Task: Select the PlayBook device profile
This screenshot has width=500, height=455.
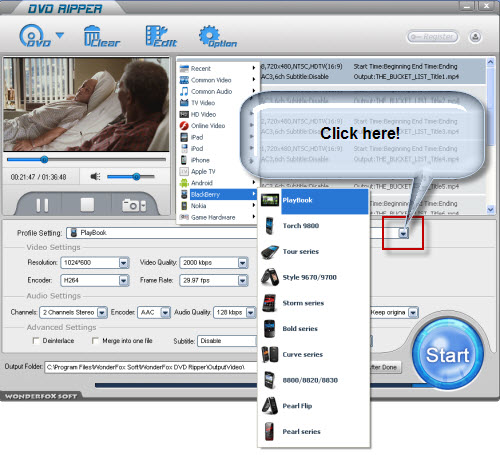Action: (x=314, y=200)
